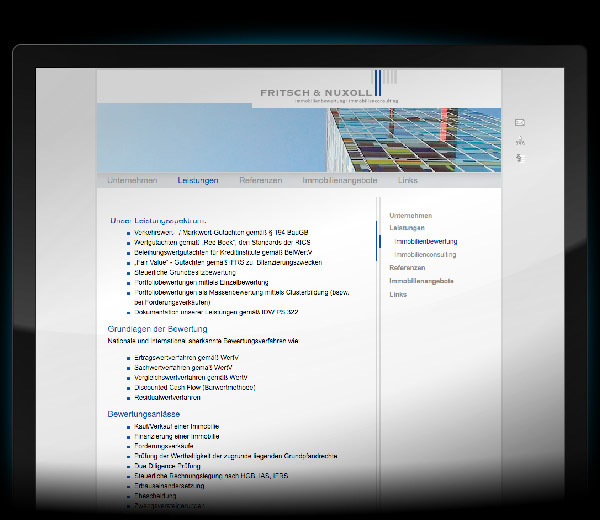
Task: Click the 'Forderungsverkäufe' list item
Action: coord(164,446)
